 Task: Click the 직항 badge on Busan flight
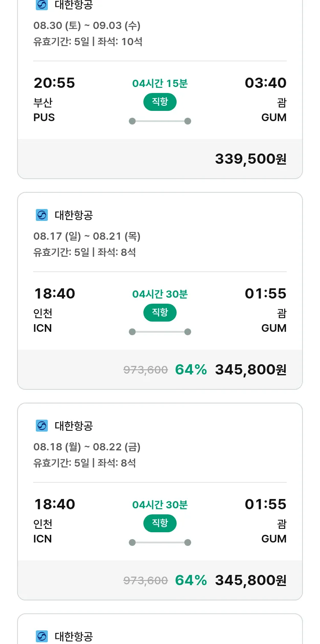[x=160, y=102]
